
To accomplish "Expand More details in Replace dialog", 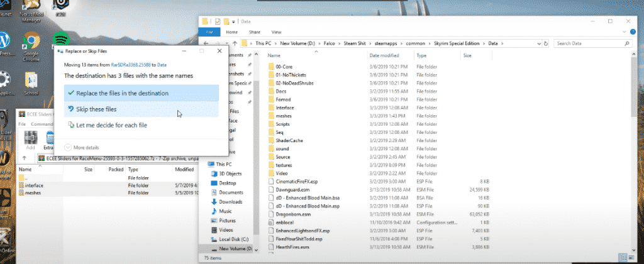I will [x=82, y=147].
